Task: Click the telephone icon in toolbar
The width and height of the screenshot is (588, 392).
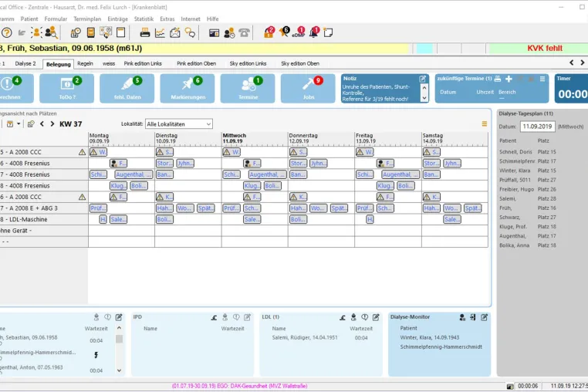Action: click(x=244, y=33)
